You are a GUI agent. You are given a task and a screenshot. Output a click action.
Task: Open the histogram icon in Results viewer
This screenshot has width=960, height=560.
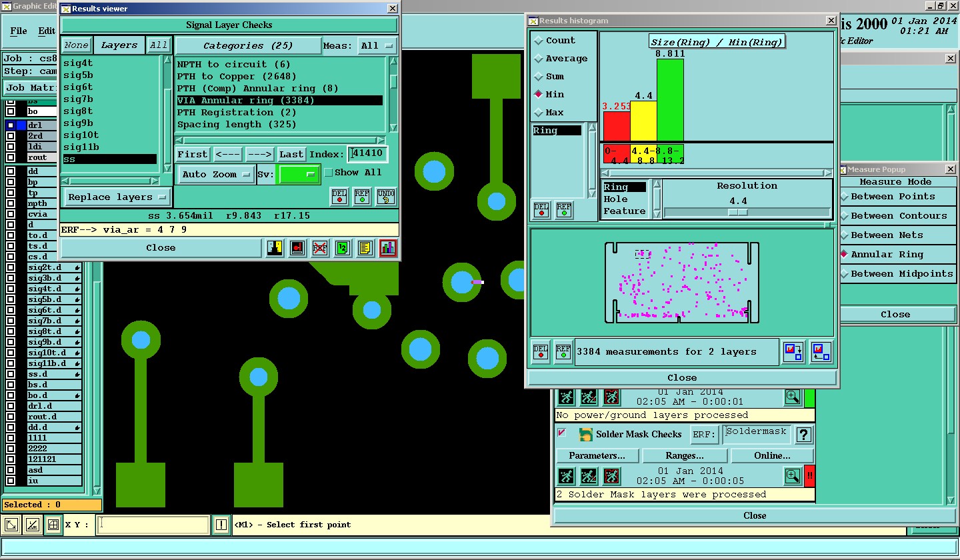click(x=388, y=248)
